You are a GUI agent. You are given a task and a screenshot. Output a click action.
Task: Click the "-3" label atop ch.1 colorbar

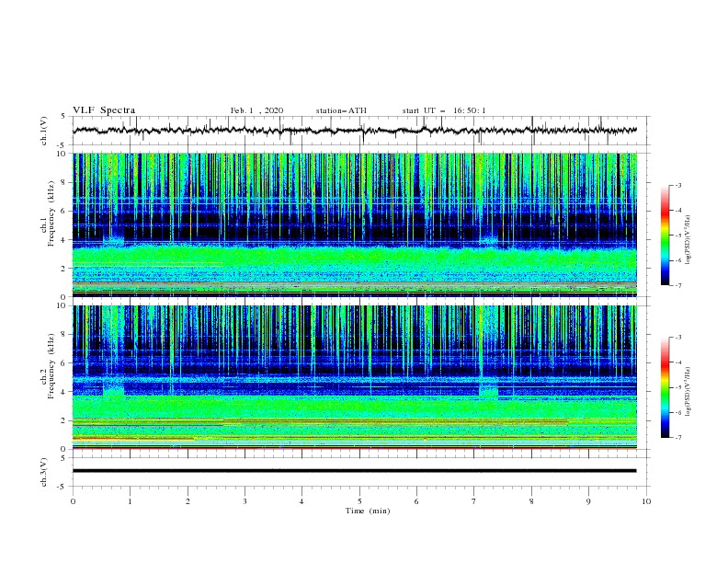(678, 185)
